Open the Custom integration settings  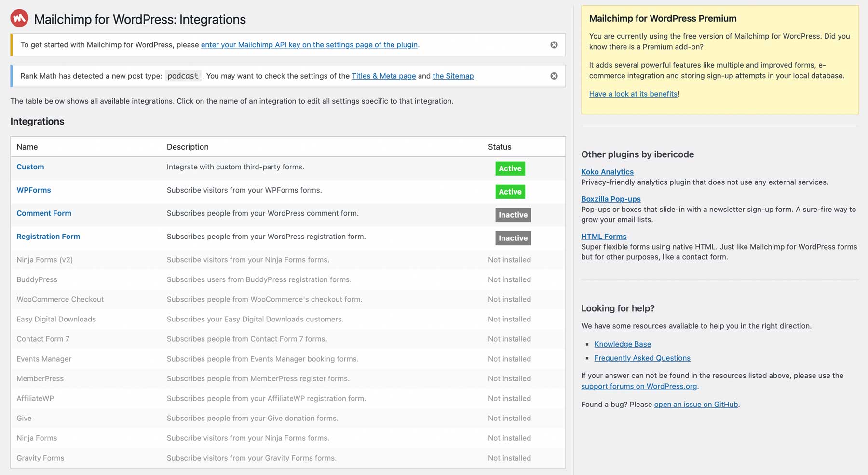pos(30,167)
